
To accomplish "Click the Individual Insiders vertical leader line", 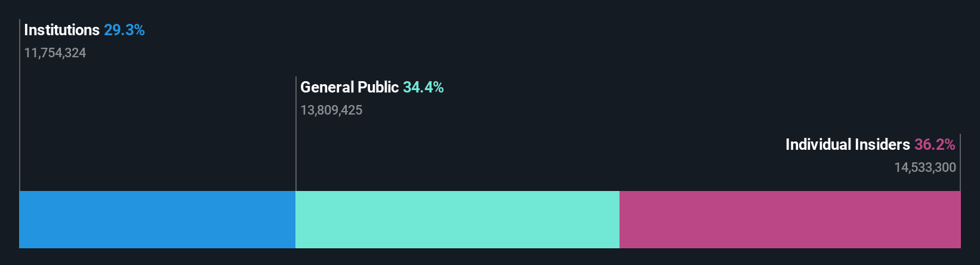I will [960, 162].
